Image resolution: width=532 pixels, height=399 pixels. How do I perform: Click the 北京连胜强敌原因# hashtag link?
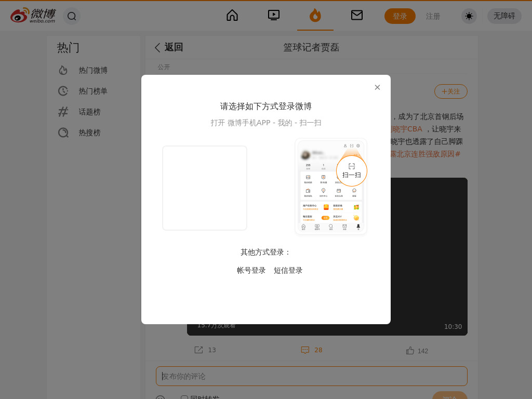[425, 154]
